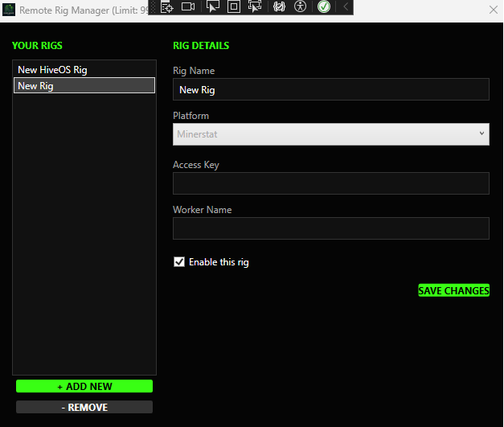Open Live Visual Tree from debug toolbar
This screenshot has height=427, width=504.
point(167,6)
